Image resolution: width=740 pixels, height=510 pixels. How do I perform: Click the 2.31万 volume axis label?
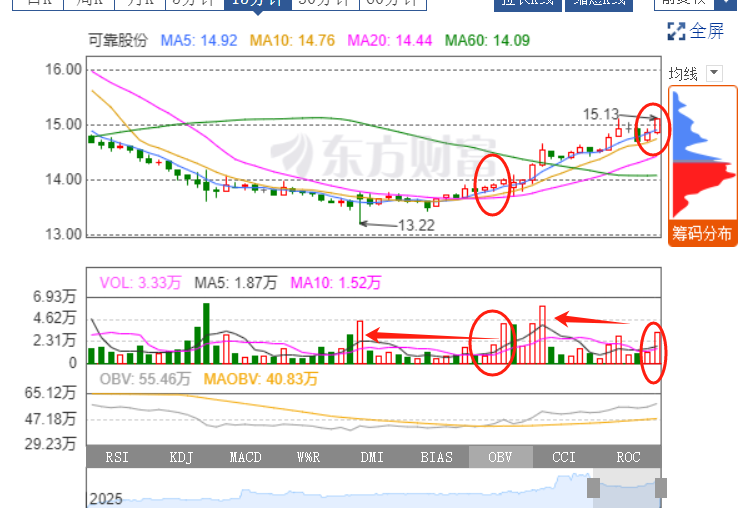[x=54, y=340]
